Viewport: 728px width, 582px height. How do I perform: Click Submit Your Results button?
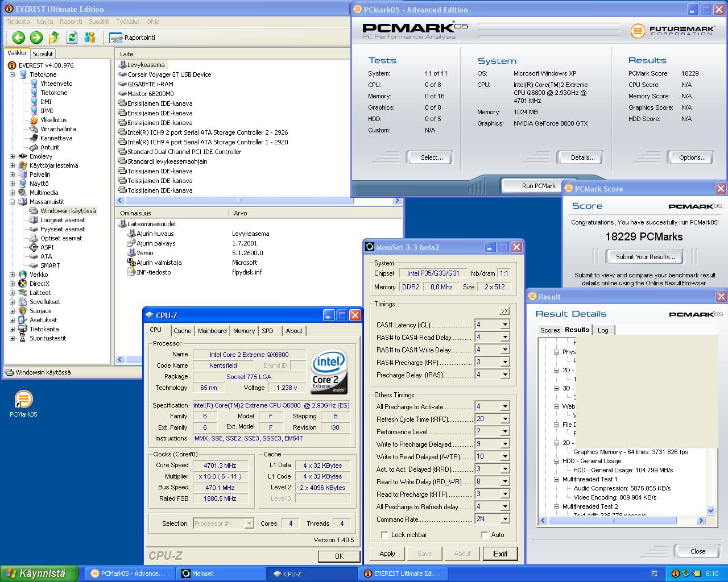point(645,257)
